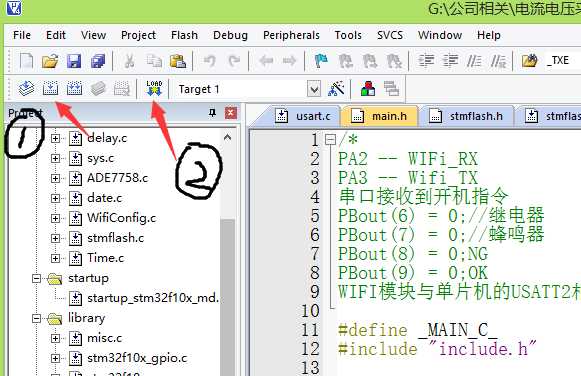581x376 pixels.
Task: Save all files icon
Action: click(98, 61)
